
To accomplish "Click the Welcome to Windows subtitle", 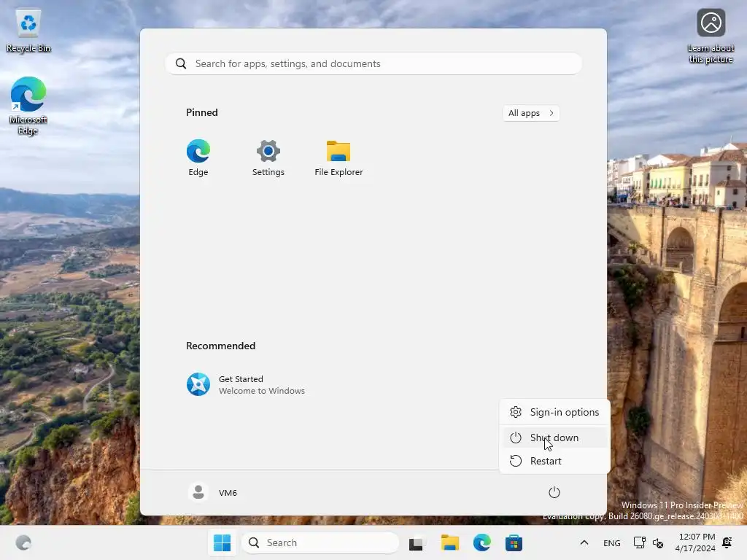I will point(262,391).
